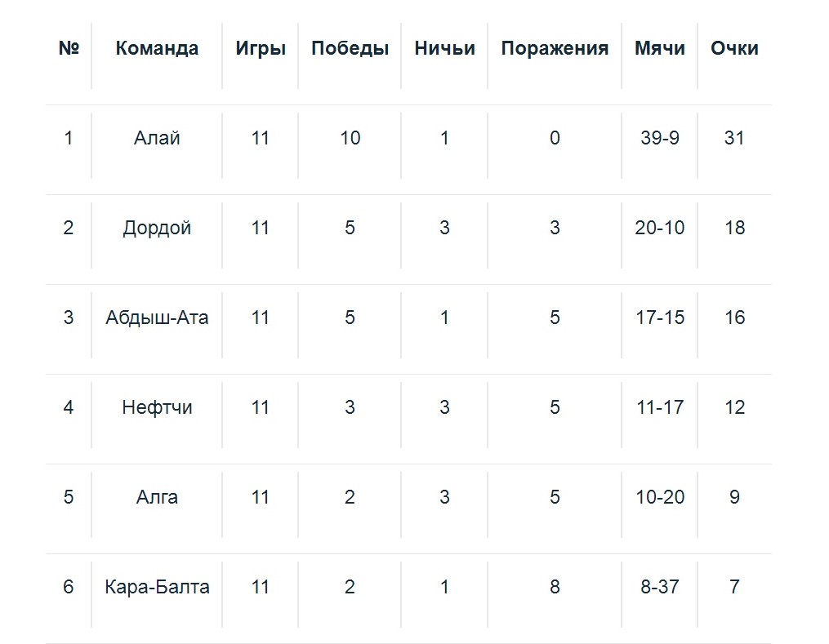The image size is (829, 644).
Task: Click the team name Дордой
Action: (x=157, y=228)
